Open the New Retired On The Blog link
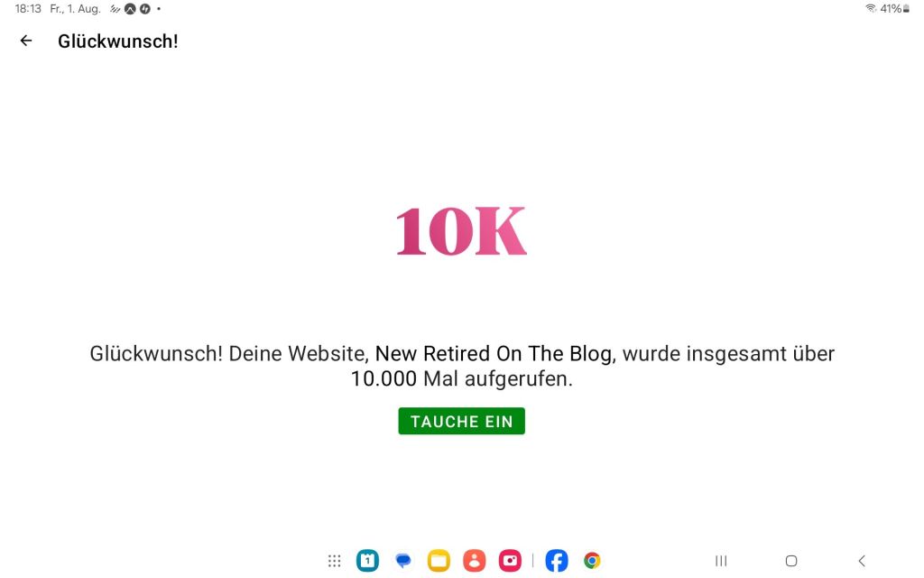This screenshot has width=924, height=578. [x=495, y=353]
